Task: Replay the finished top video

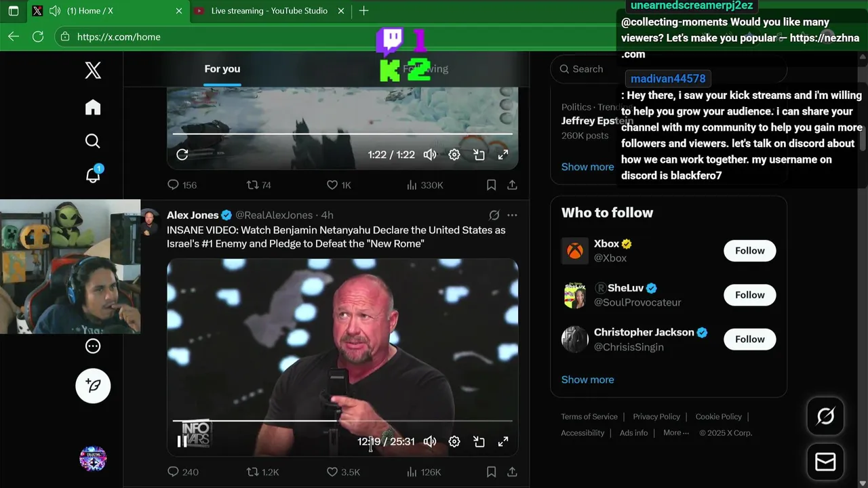Action: 182,155
